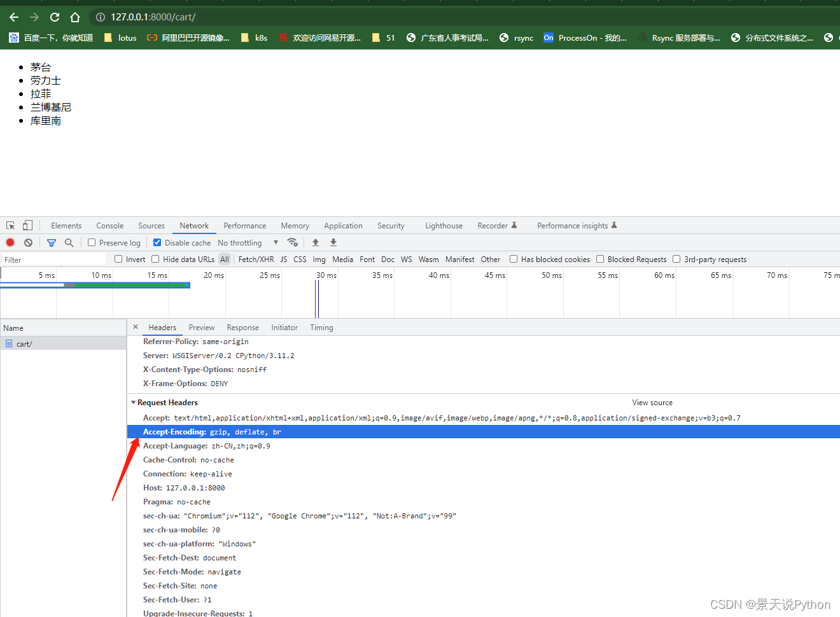
Task: View site information icon in address bar
Action: point(100,17)
